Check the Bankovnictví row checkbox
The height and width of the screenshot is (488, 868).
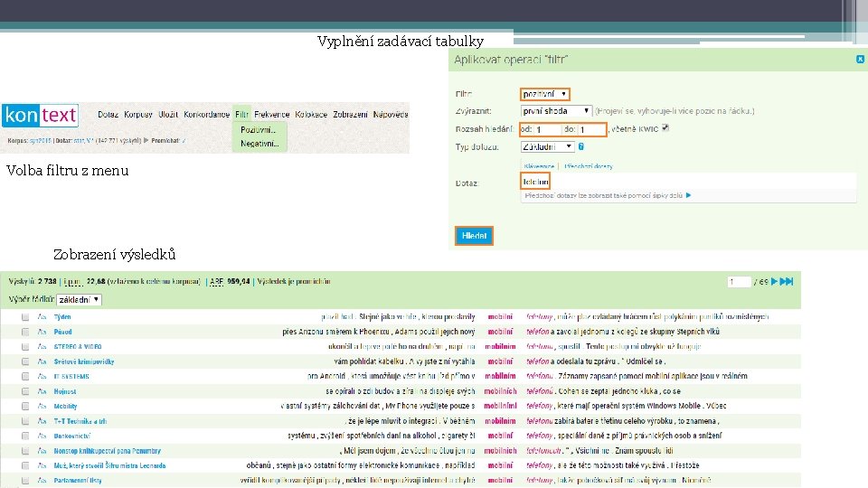click(x=25, y=436)
